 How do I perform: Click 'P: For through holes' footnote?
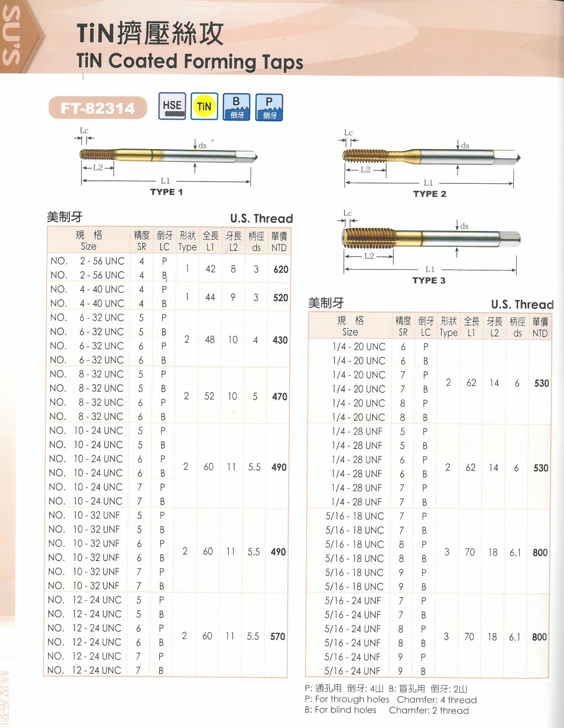point(347,699)
